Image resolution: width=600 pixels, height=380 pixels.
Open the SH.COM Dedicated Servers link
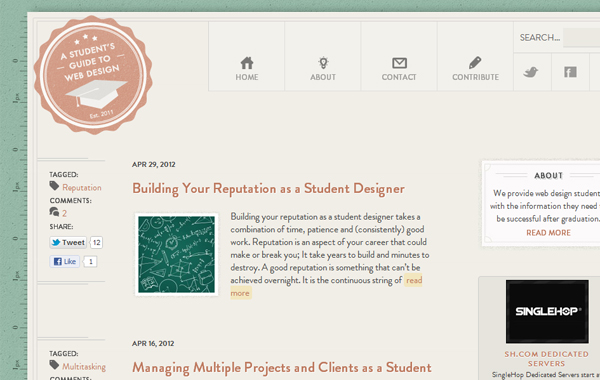[546, 359]
